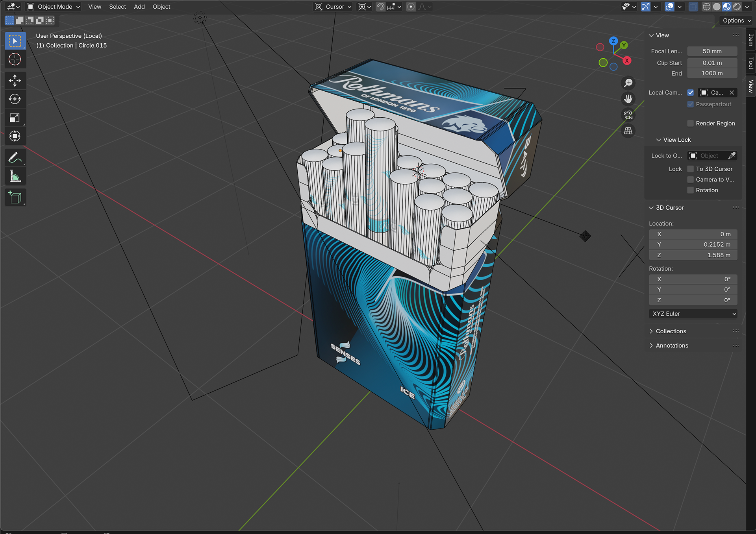The height and width of the screenshot is (534, 756).
Task: Set selection mode to Set (new selection)
Action: [x=9, y=20]
